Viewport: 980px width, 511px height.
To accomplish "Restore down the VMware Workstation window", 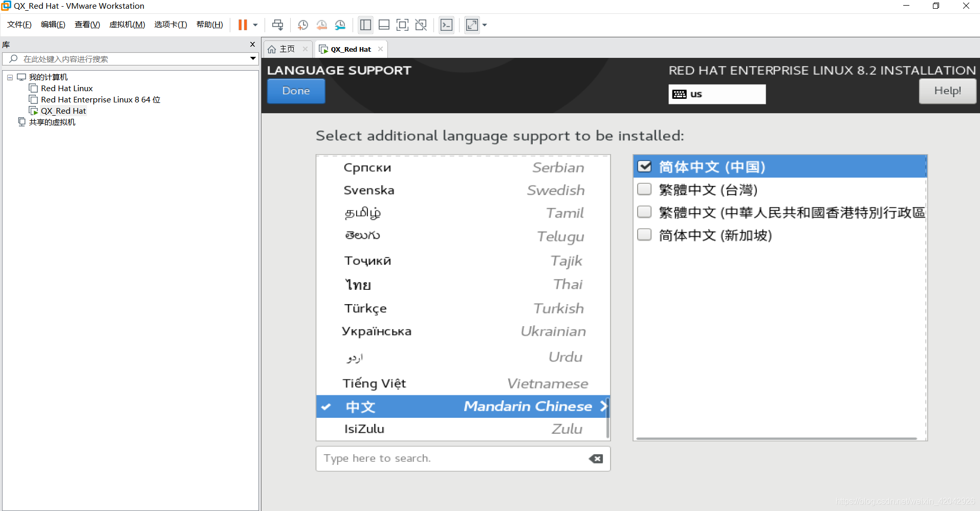I will (x=936, y=6).
